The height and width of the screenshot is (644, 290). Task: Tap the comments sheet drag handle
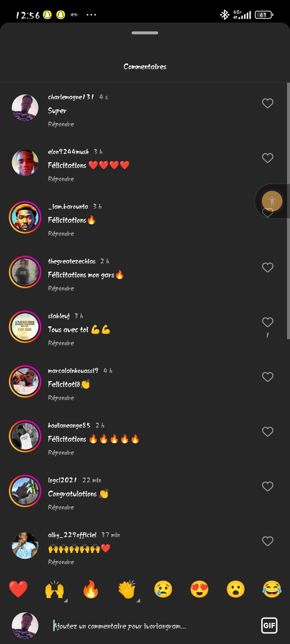coord(145,33)
